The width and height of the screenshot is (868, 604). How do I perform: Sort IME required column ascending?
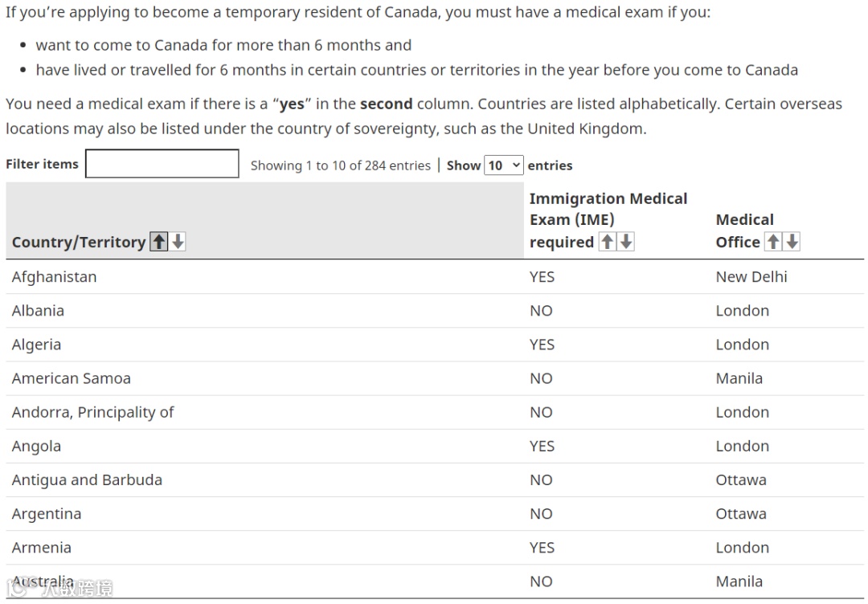pyautogui.click(x=608, y=242)
